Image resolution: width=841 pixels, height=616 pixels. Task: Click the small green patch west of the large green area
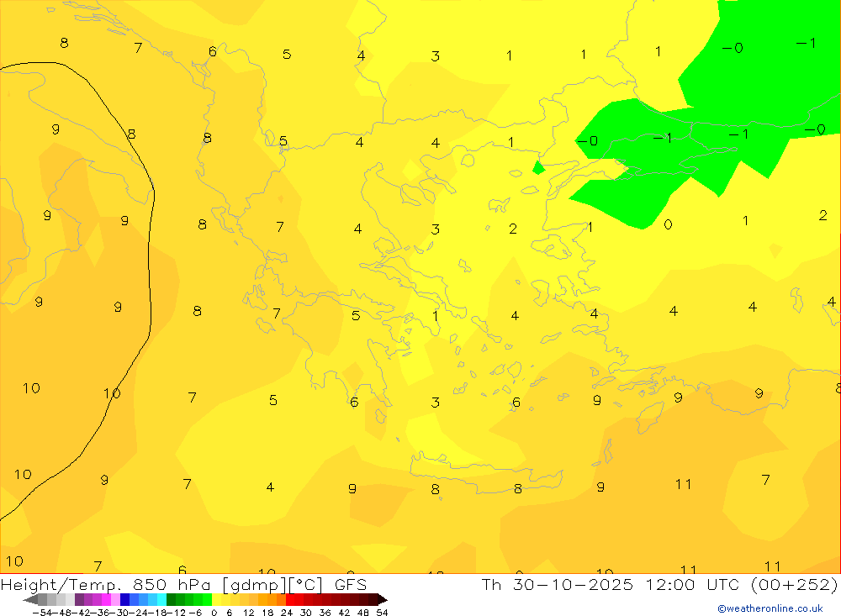[x=538, y=168]
